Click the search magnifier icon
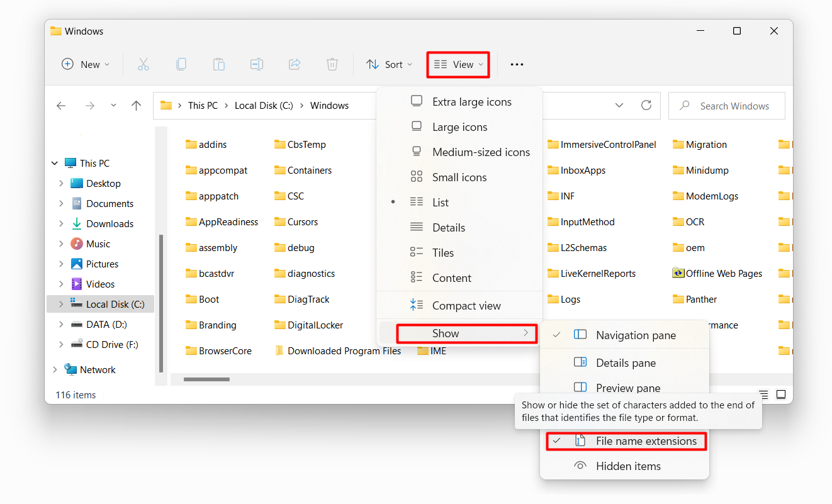The width and height of the screenshot is (832, 504). pos(685,106)
